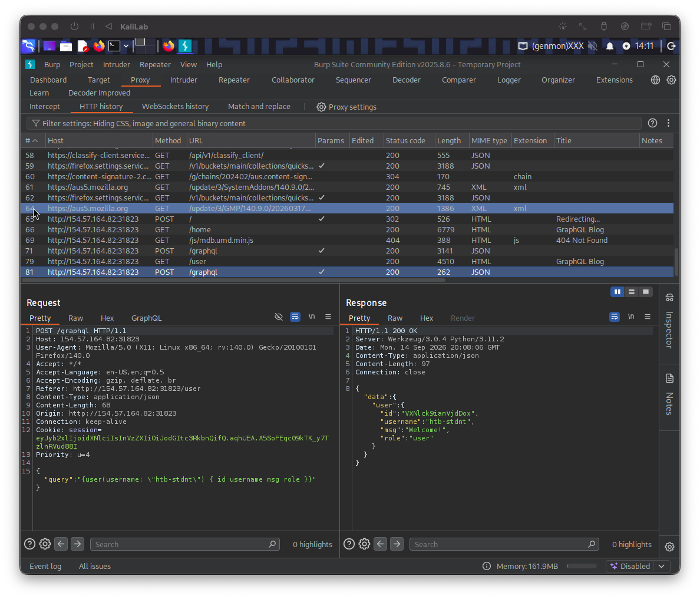Sort history by the # column
Screen dimensions: 700x599
(31, 140)
